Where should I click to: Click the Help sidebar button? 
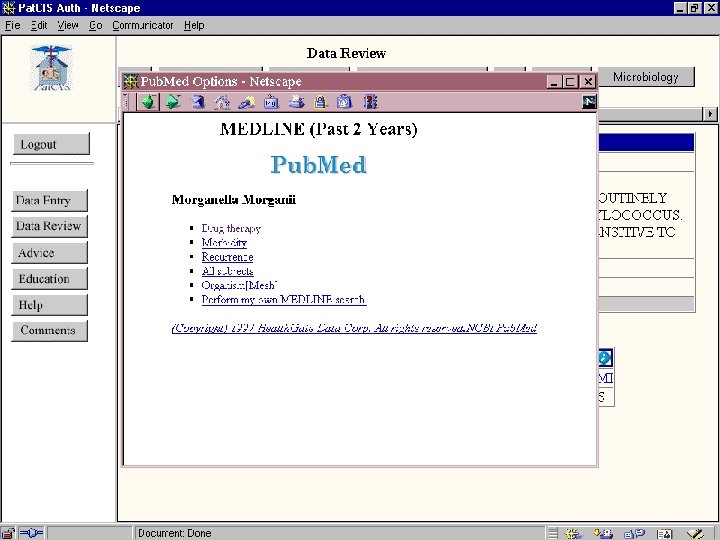(x=49, y=305)
